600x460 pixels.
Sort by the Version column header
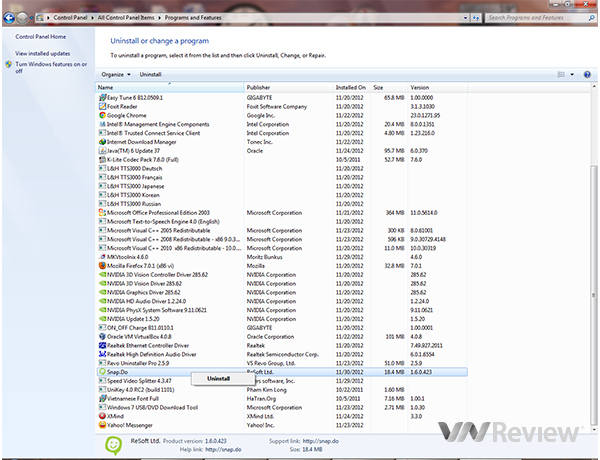[437, 87]
